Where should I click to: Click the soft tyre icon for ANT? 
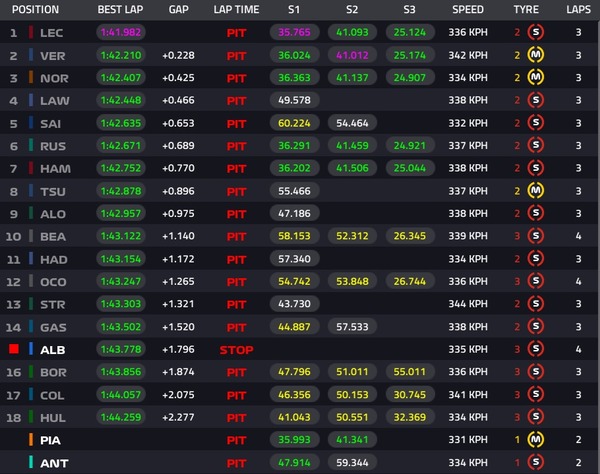tap(536, 461)
